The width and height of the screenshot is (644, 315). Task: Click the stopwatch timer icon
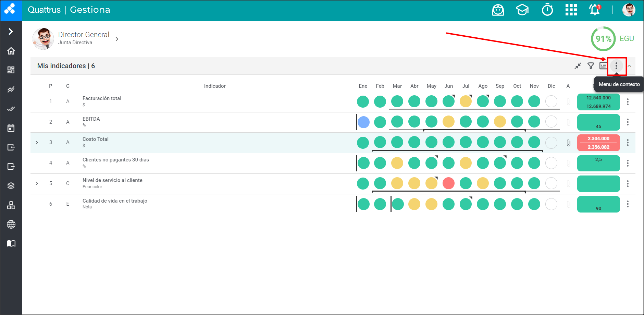coord(547,10)
